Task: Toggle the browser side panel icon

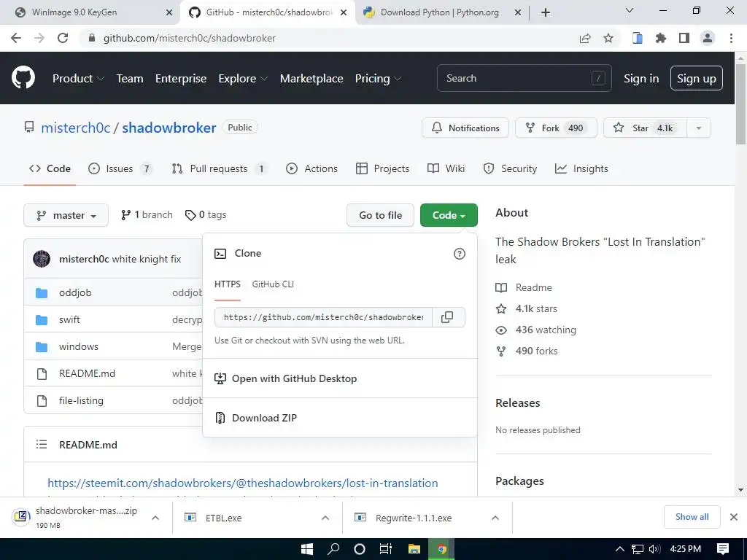Action: [x=684, y=38]
